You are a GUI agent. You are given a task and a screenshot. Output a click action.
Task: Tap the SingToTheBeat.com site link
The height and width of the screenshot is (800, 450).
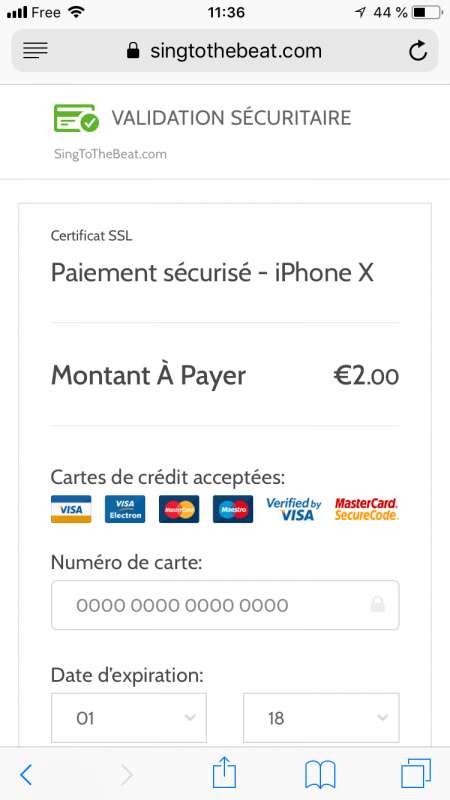click(110, 154)
